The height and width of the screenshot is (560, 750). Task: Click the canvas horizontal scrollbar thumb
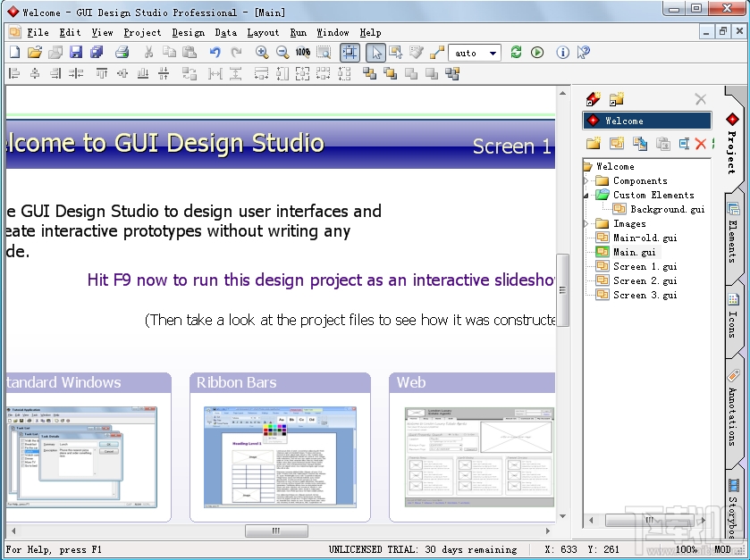276,531
